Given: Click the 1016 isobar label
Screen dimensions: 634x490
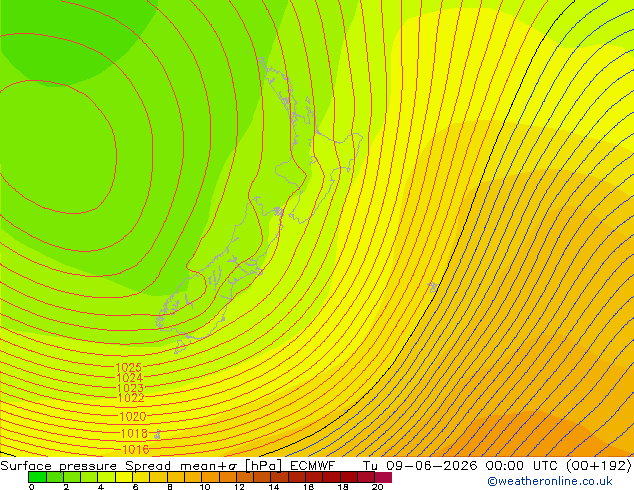Looking at the screenshot, I should coord(136,449).
